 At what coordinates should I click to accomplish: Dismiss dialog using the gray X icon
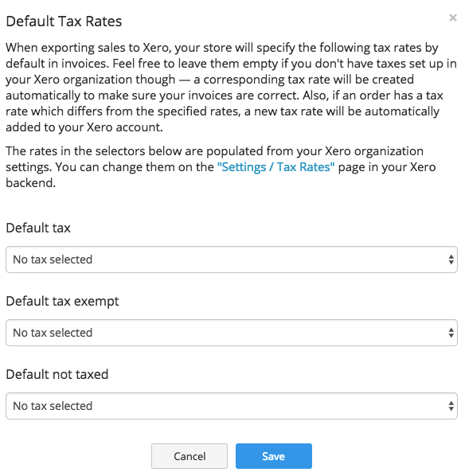point(453,18)
